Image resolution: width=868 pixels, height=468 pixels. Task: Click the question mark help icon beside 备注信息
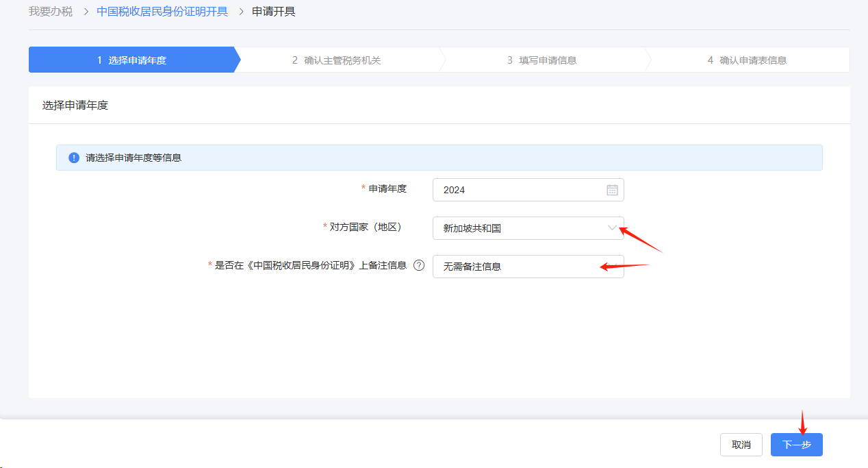click(418, 267)
